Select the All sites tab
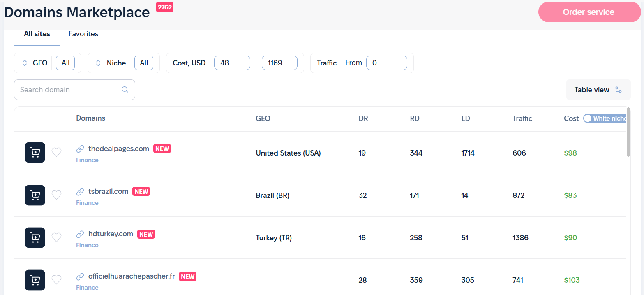 (37, 34)
